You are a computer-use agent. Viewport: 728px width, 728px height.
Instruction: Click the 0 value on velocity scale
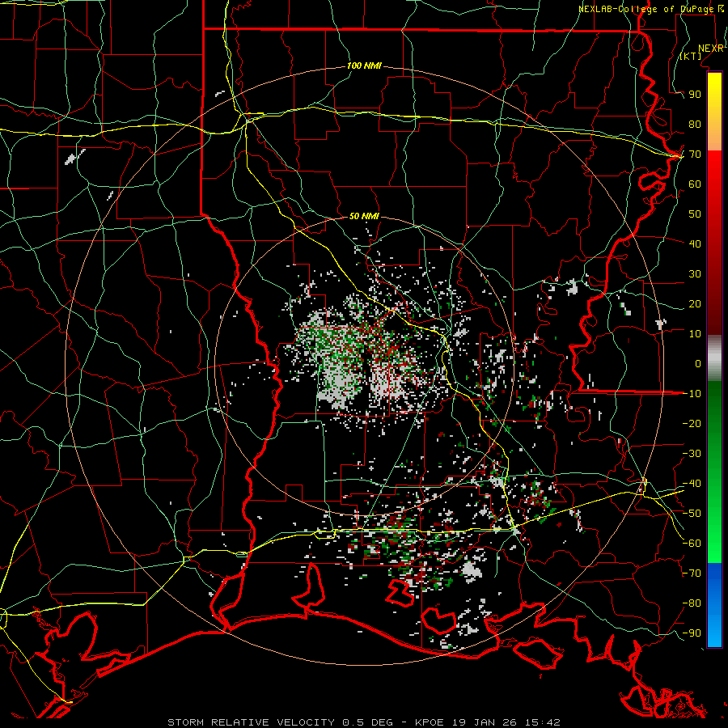tap(698, 364)
